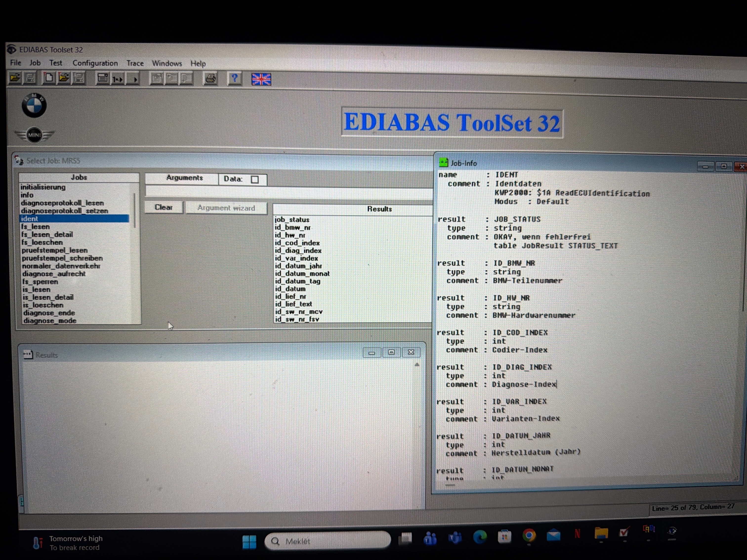Viewport: 747px width, 560px height.
Task: Open Microsoft Store from the taskbar
Action: pyautogui.click(x=504, y=536)
